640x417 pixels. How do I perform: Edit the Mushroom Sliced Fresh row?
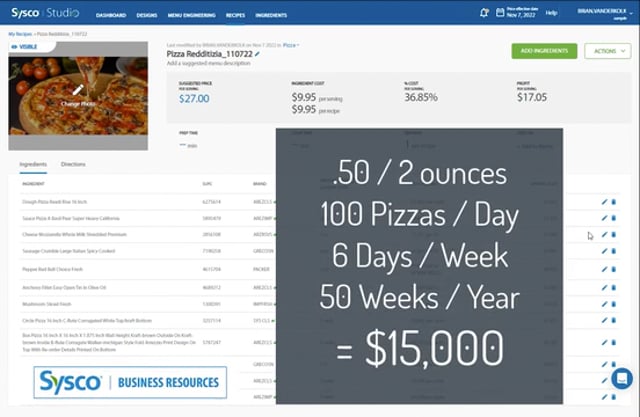tap(604, 304)
